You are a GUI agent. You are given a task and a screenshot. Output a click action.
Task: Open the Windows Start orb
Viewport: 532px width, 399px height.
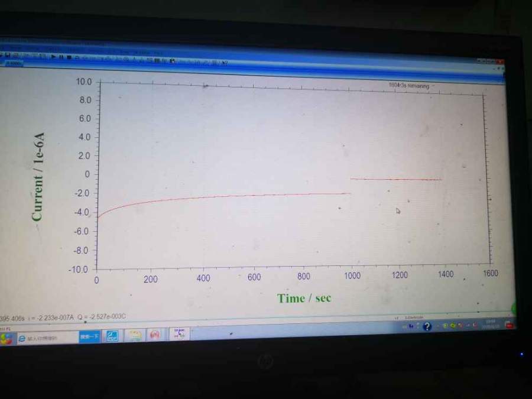click(x=6, y=339)
